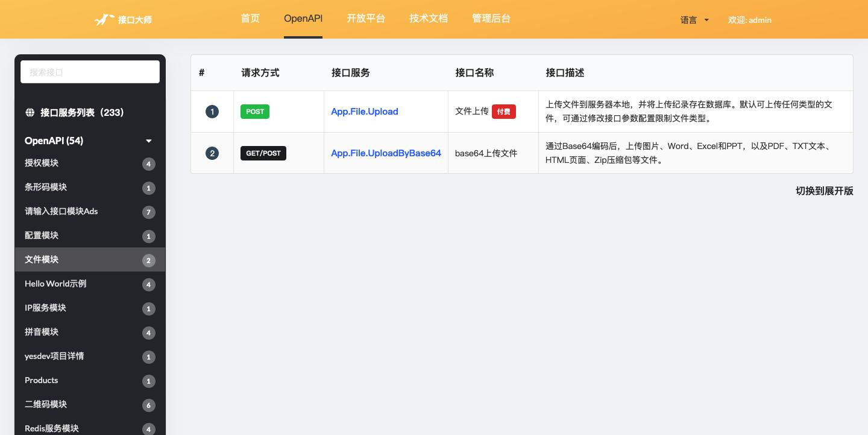
Task: Open the 技术文档 menu item
Action: tap(429, 19)
